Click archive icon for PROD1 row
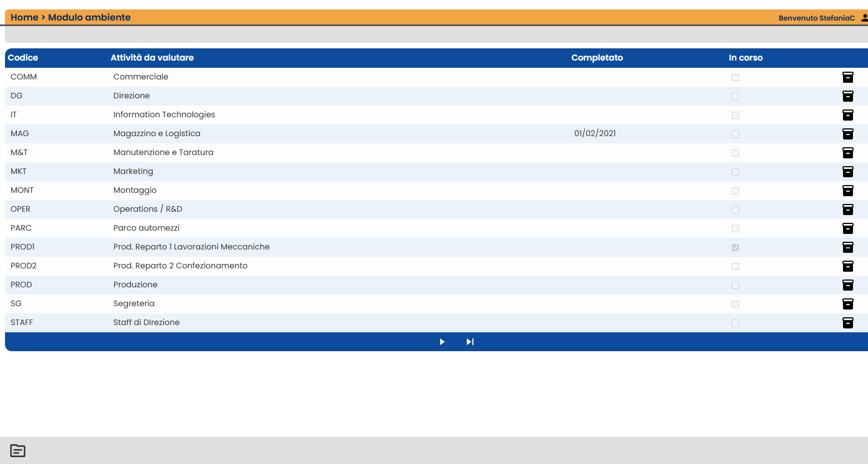 tap(847, 247)
